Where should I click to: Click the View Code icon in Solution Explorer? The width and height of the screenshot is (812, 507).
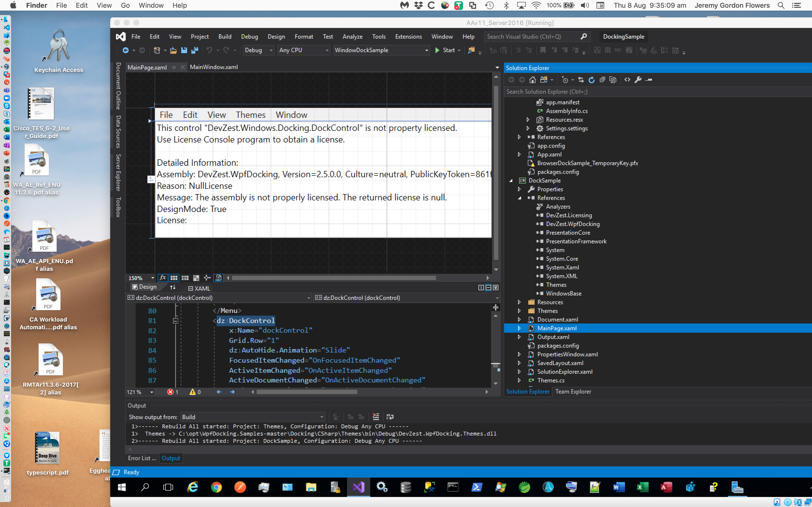pyautogui.click(x=627, y=80)
